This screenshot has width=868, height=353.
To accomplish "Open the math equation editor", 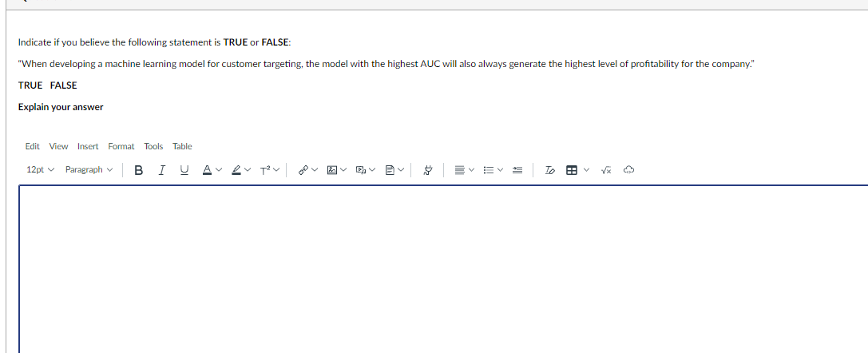I will [605, 170].
